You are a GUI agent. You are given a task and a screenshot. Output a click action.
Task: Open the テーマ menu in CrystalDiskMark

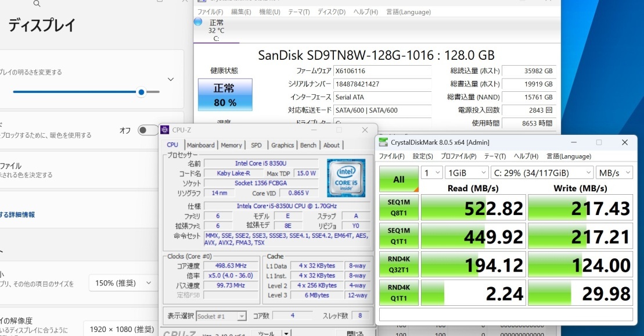point(495,156)
